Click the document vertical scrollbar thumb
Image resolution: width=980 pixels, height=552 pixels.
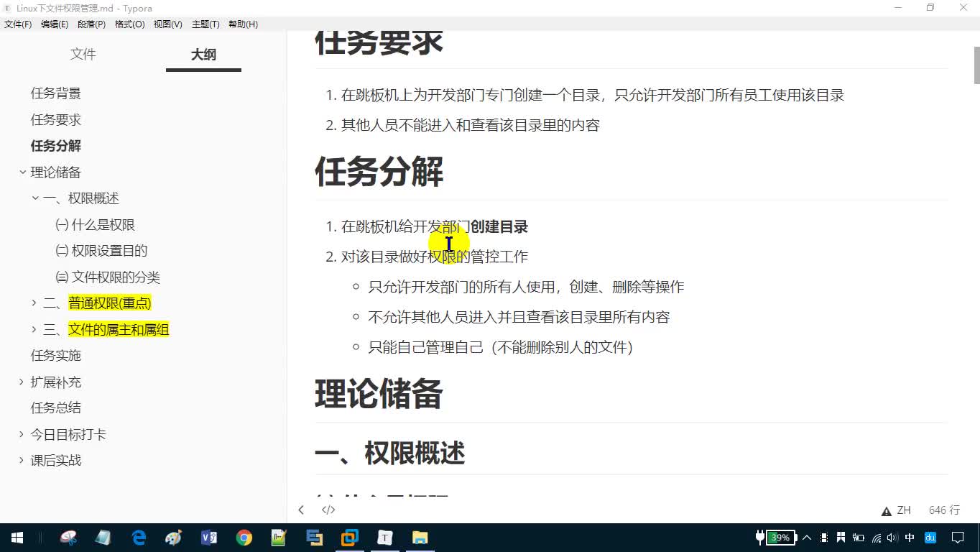(976, 65)
